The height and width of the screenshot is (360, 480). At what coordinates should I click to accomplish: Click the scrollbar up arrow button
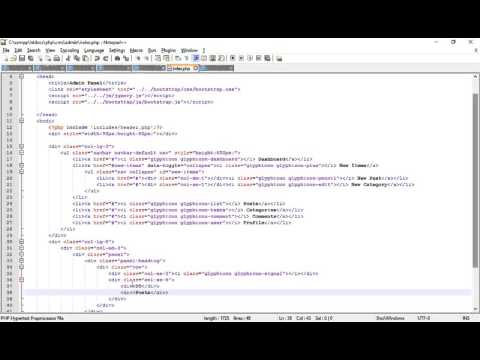(x=475, y=77)
